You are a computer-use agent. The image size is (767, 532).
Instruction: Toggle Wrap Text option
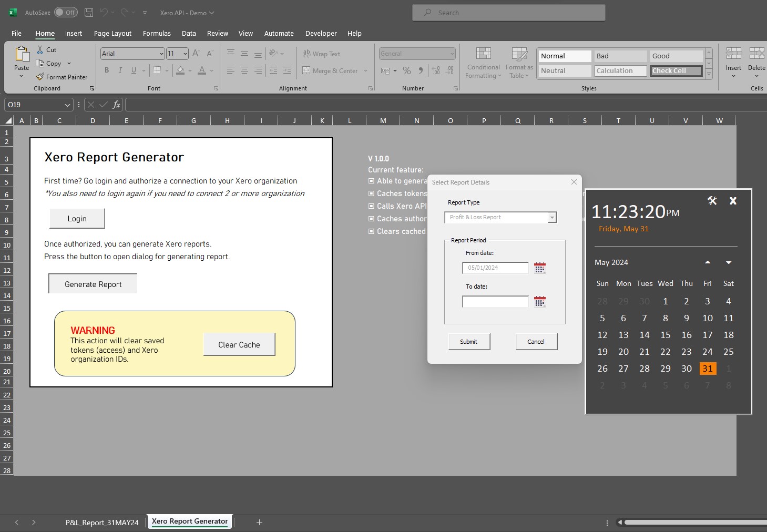(322, 54)
